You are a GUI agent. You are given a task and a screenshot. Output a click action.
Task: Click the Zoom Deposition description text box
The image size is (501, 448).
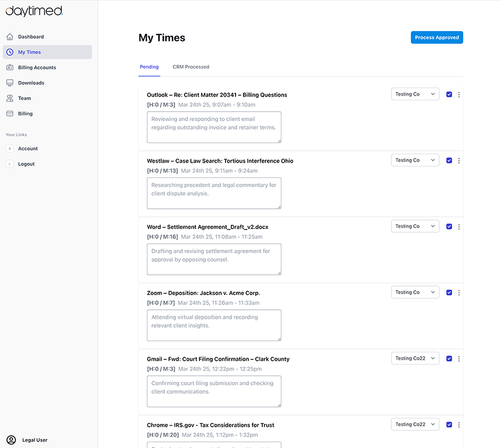tap(214, 325)
